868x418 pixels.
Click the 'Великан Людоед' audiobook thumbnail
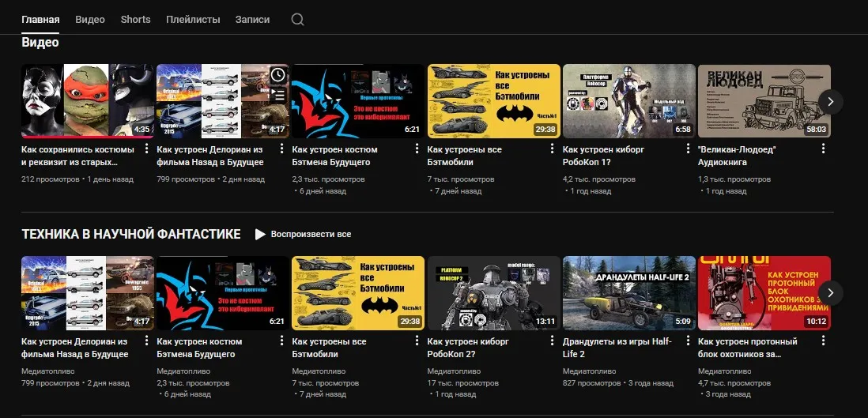764,101
